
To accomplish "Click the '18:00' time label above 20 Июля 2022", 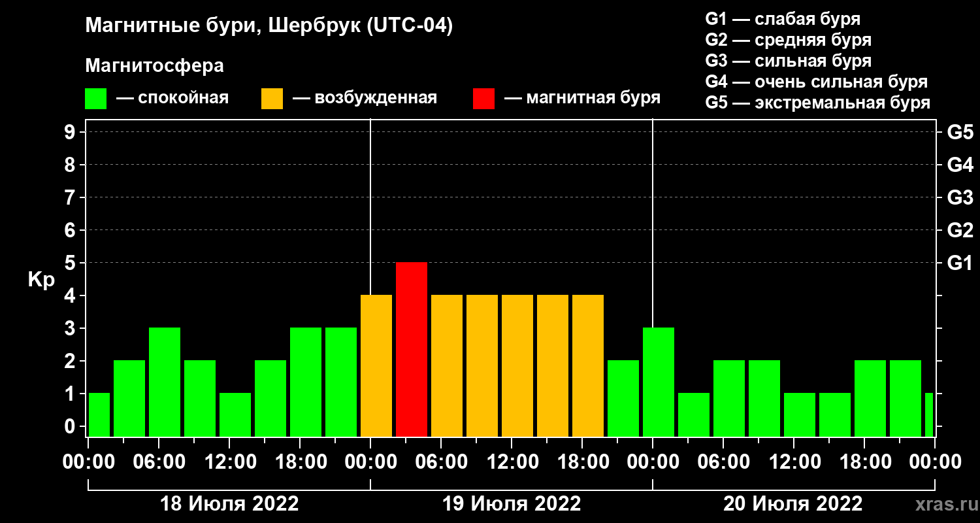I will (x=864, y=462).
